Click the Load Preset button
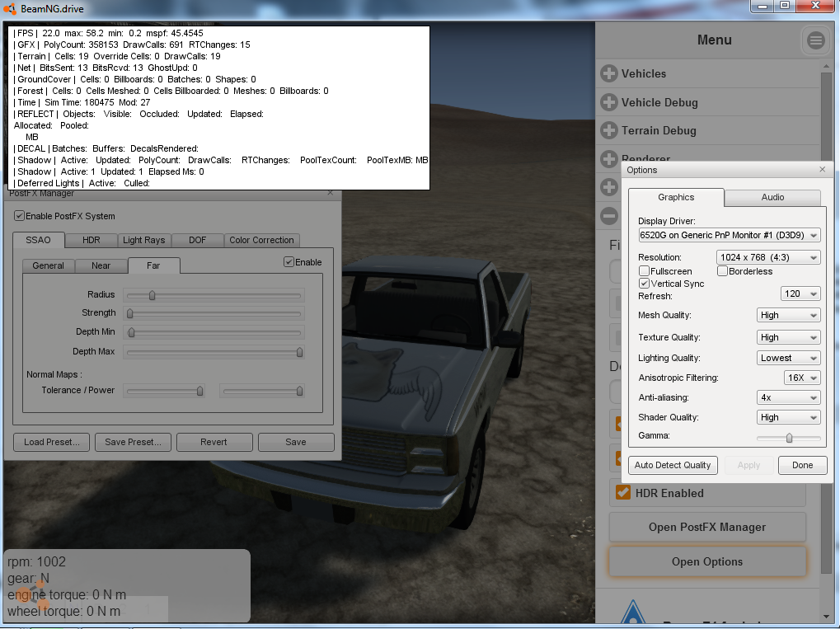Image resolution: width=840 pixels, height=629 pixels. point(51,442)
